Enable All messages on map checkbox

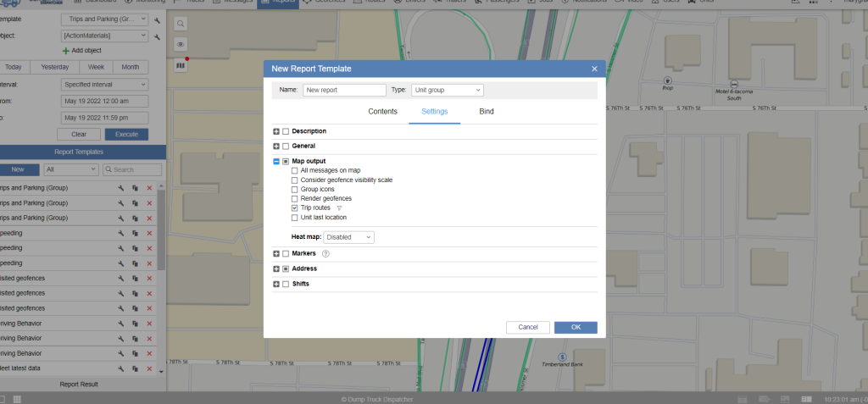294,170
